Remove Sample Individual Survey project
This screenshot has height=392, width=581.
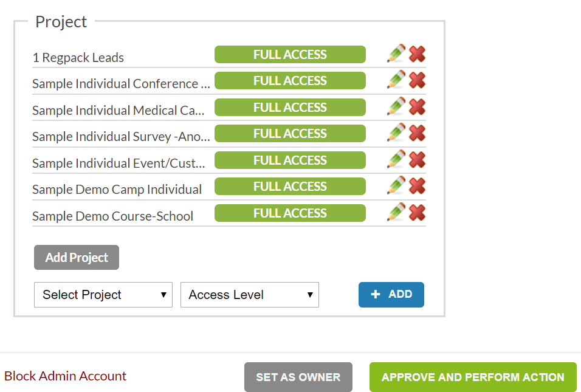(x=417, y=133)
